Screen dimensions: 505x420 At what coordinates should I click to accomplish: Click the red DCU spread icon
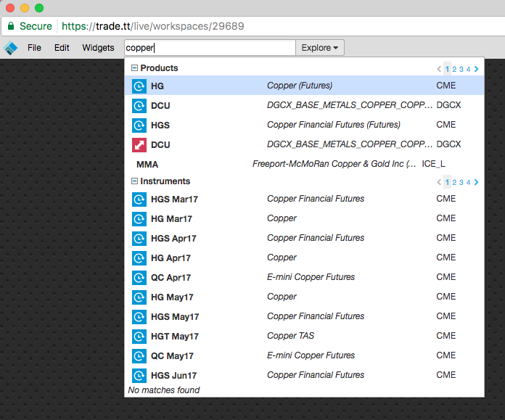(139, 145)
